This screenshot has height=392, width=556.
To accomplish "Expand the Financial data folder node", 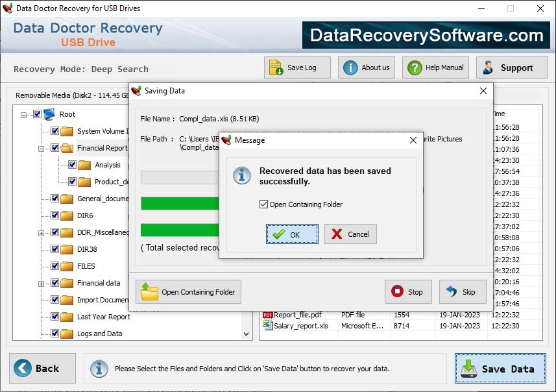I will [x=43, y=282].
